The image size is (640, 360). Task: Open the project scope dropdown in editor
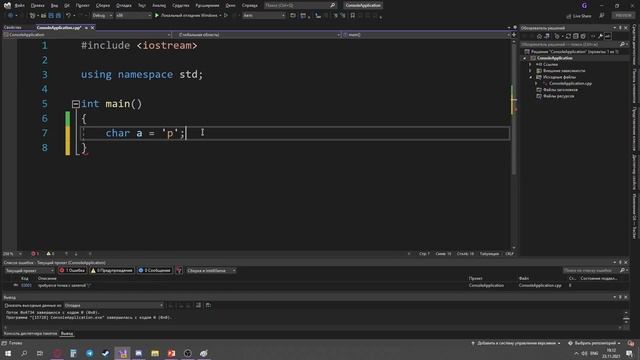(x=87, y=35)
